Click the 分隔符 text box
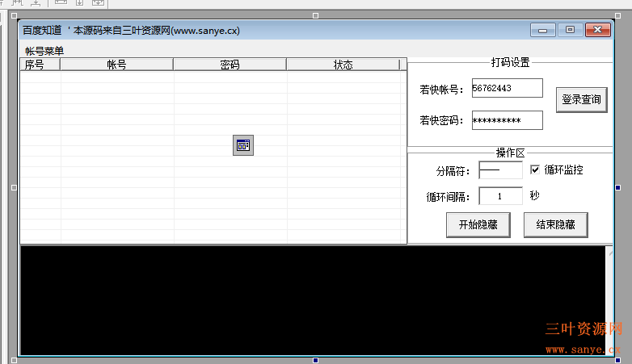The height and width of the screenshot is (364, 632). click(500, 170)
